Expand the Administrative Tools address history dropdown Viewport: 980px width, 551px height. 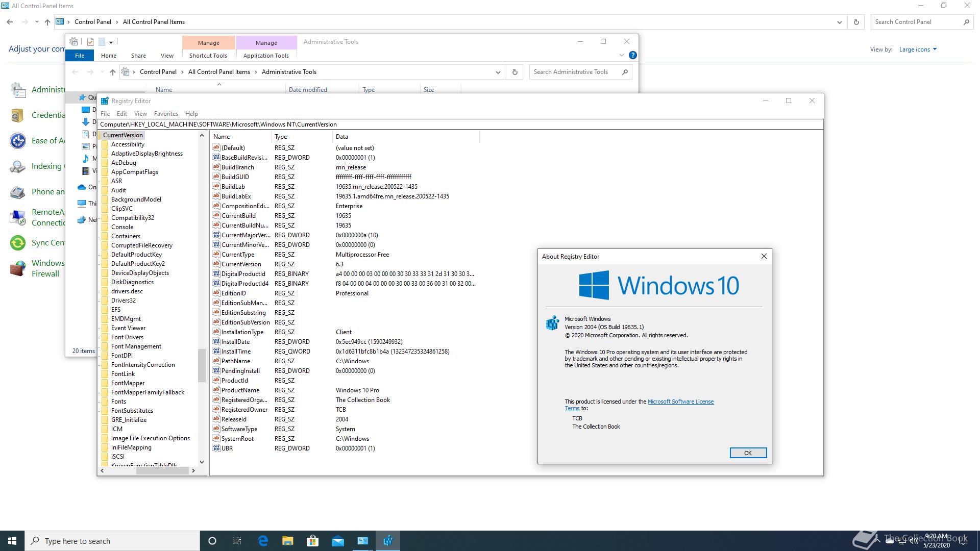coord(498,72)
